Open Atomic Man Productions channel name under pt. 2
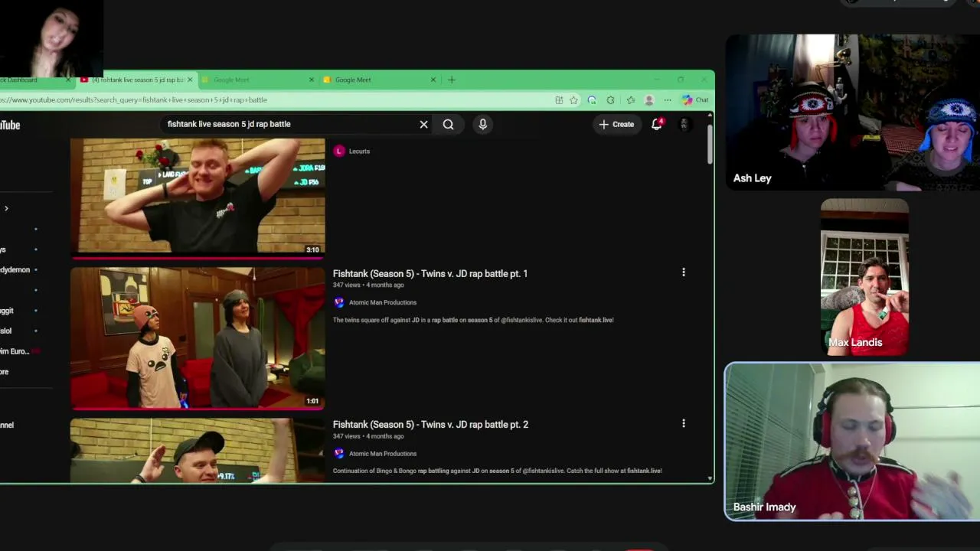Image resolution: width=980 pixels, height=551 pixels. 383,453
